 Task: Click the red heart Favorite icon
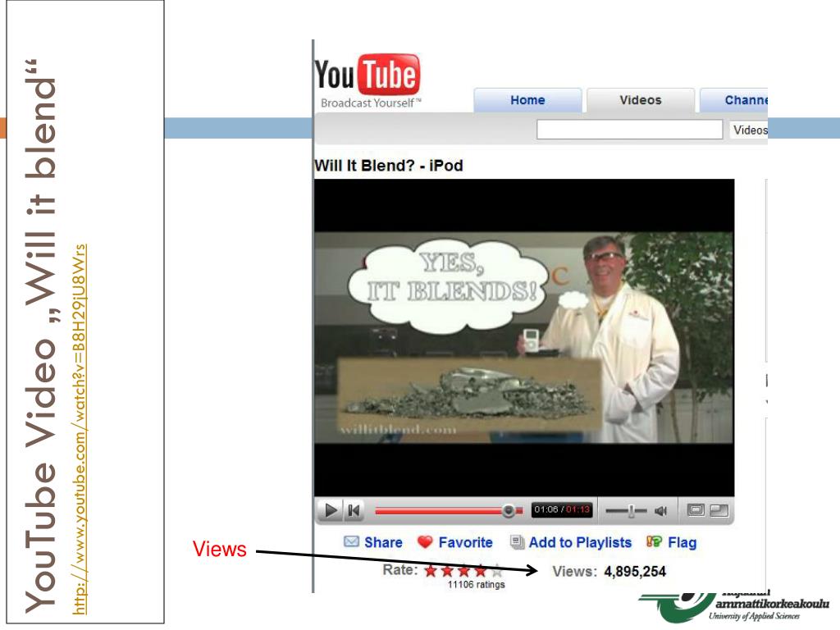coord(425,542)
